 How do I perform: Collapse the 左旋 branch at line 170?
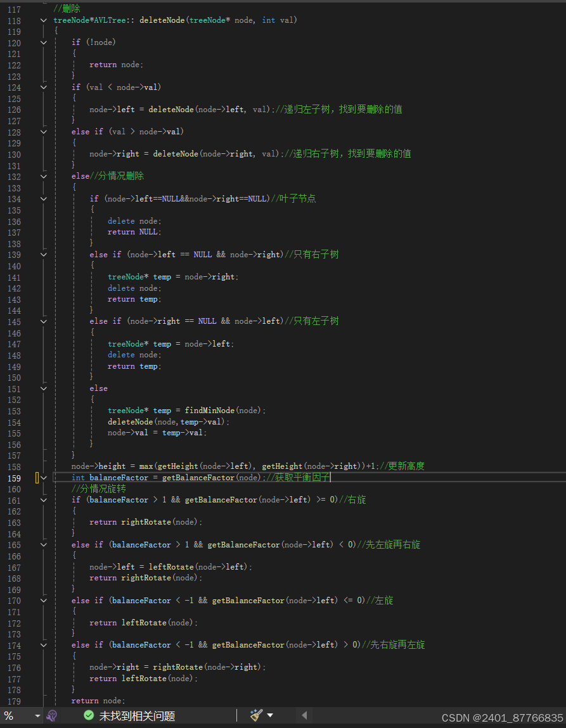pyautogui.click(x=42, y=600)
